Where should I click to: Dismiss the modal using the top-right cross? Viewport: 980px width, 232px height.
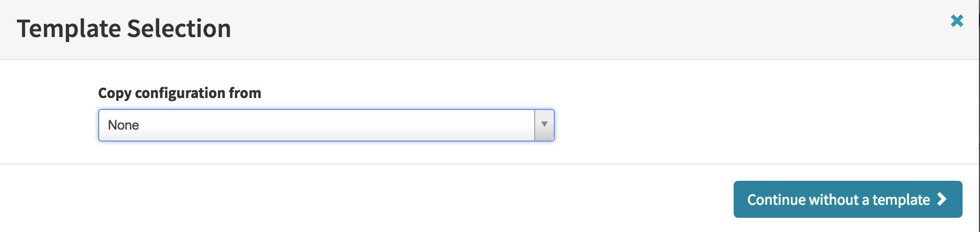[957, 21]
